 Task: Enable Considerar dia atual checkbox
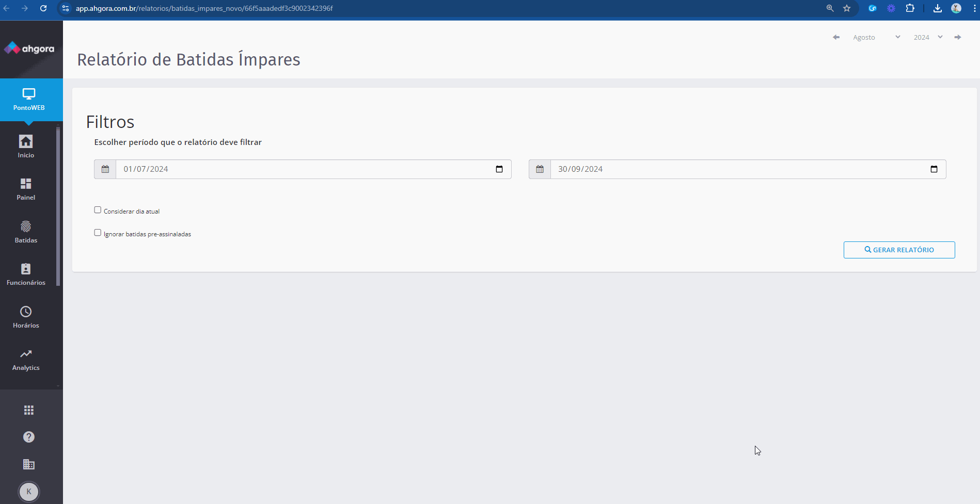click(x=98, y=210)
